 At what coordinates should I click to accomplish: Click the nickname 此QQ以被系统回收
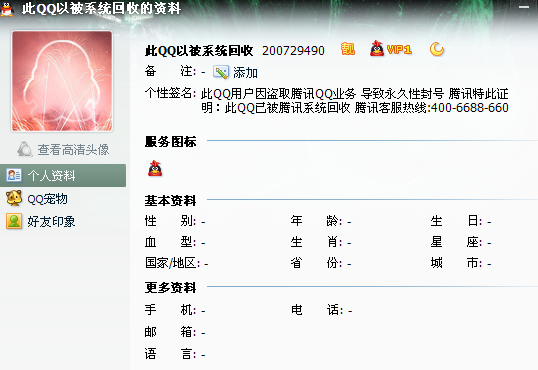tap(199, 51)
